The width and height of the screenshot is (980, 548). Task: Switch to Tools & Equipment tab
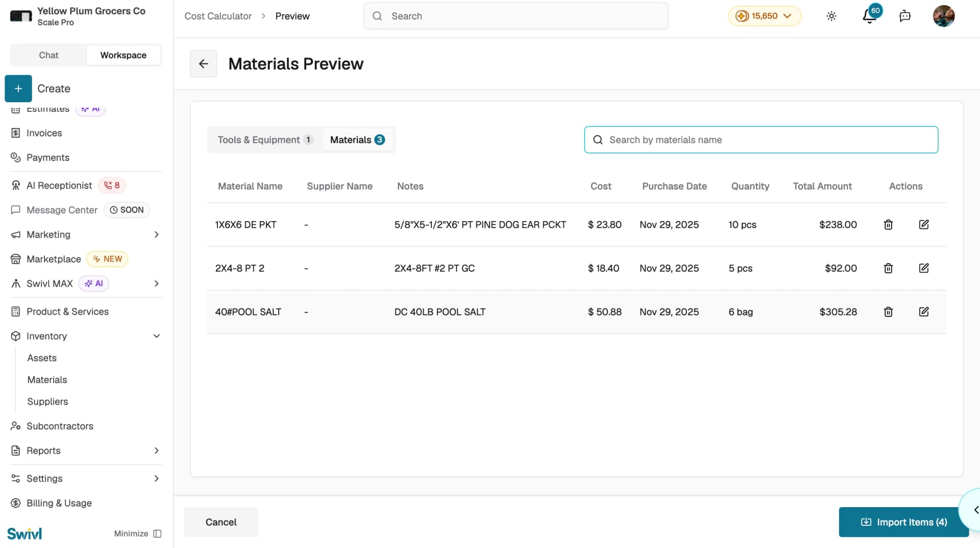point(265,140)
